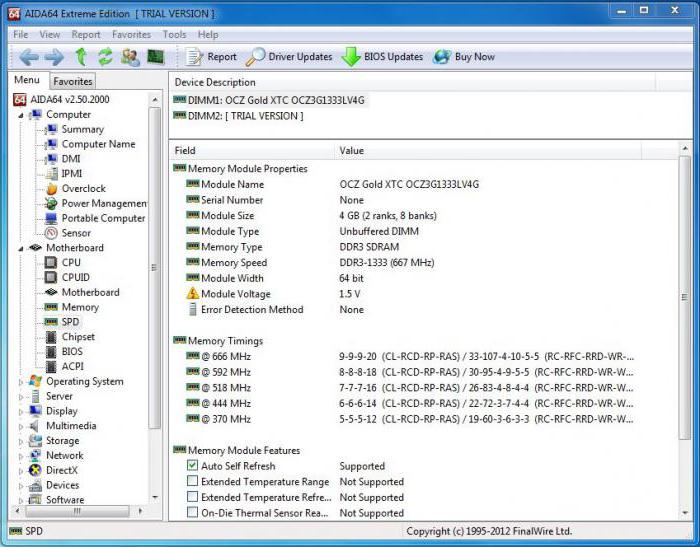Expand the Operating System node
This screenshot has width=700, height=547.
(21, 382)
